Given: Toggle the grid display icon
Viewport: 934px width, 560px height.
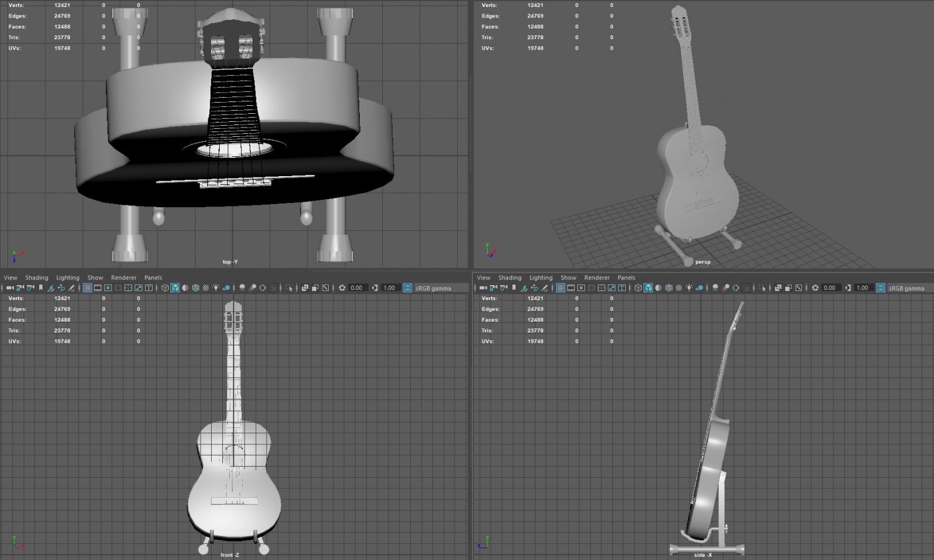Looking at the screenshot, I should (87, 287).
